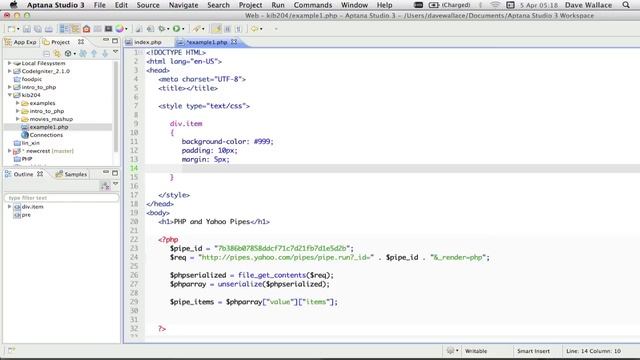Click the Save floppy-disk toolbar icon
640x360 pixels.
tap(27, 29)
